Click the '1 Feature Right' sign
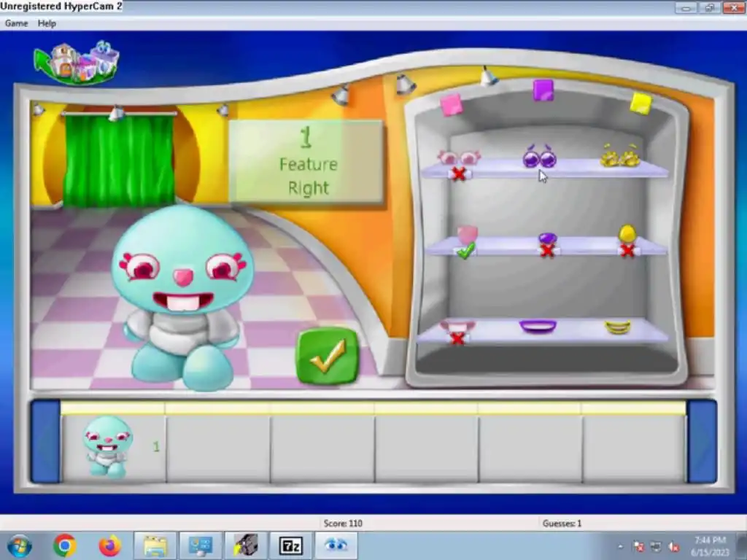Viewport: 747px width, 560px height. pos(306,162)
